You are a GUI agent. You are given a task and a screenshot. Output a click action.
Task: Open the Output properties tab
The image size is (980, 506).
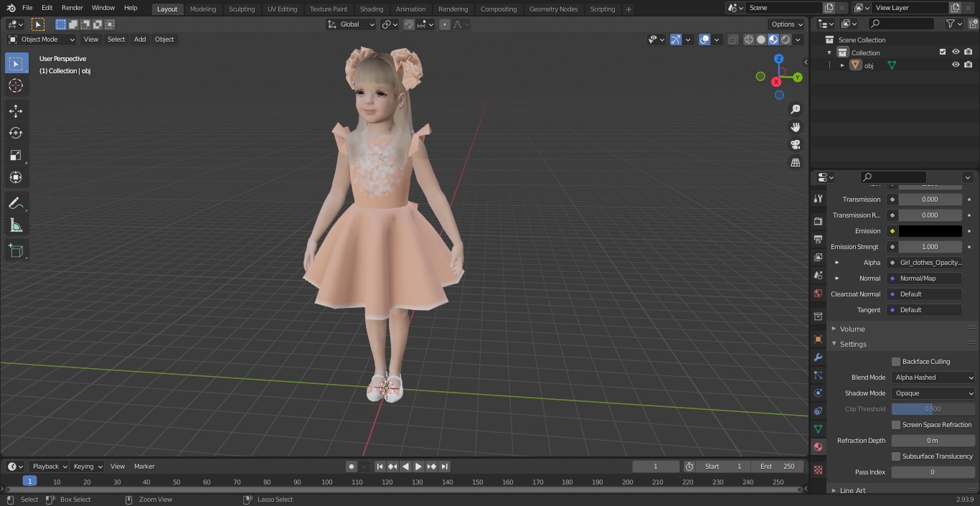(x=818, y=239)
